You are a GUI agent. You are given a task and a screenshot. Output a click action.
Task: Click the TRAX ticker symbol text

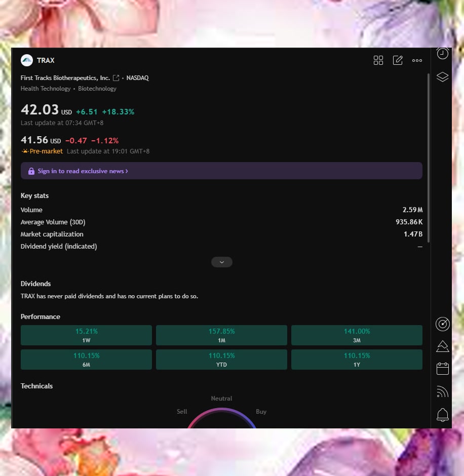point(46,60)
